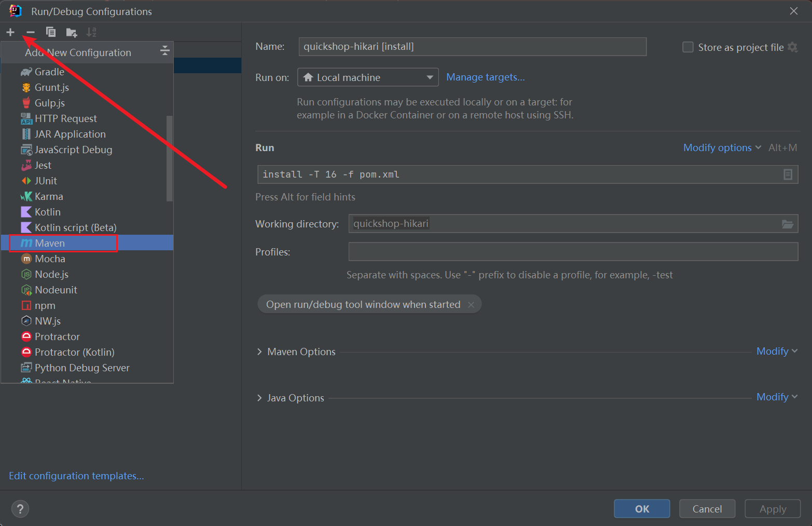
Task: Remove the 'Open run/debug tool window' chip
Action: tap(471, 305)
